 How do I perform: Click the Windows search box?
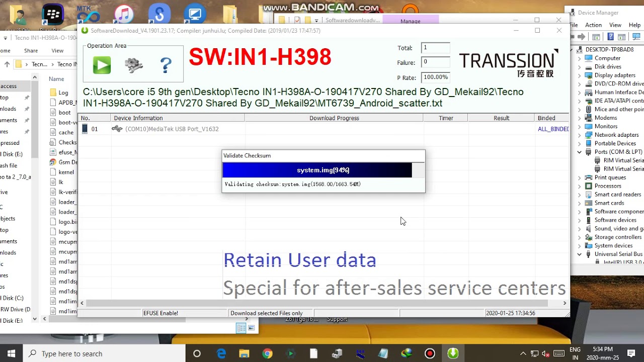104,353
